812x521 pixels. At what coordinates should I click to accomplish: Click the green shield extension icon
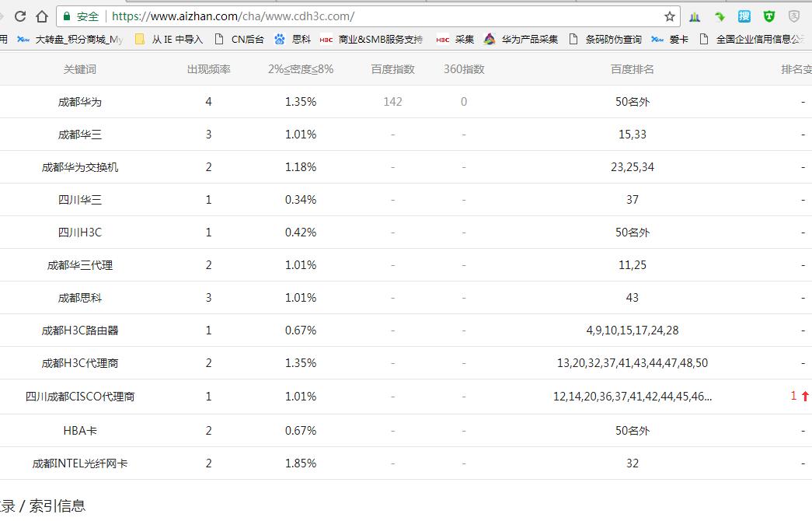tap(769, 16)
